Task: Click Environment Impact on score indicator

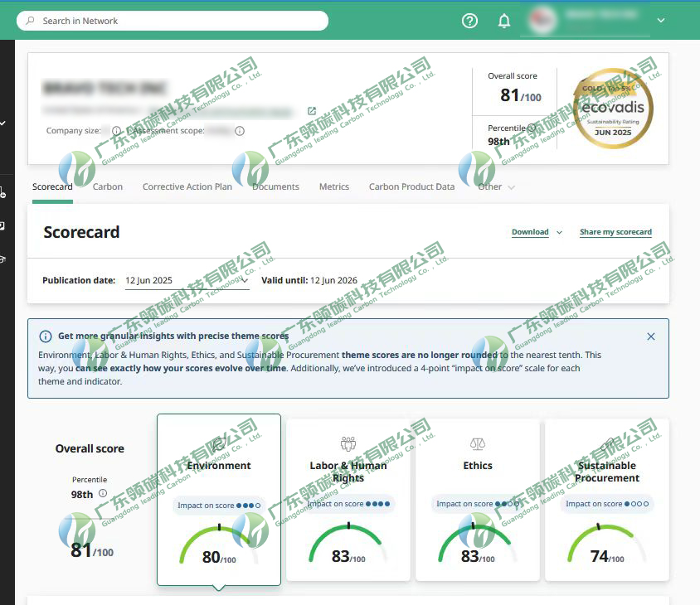Action: pos(219,506)
